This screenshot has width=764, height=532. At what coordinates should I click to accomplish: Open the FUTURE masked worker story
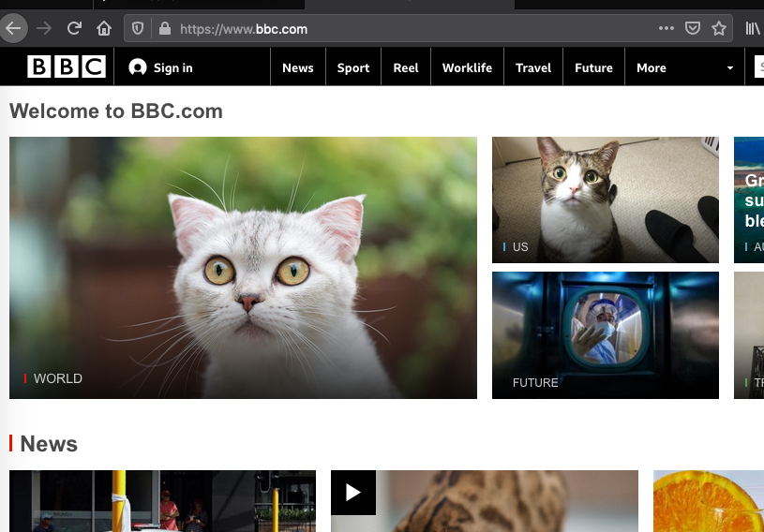tap(606, 335)
